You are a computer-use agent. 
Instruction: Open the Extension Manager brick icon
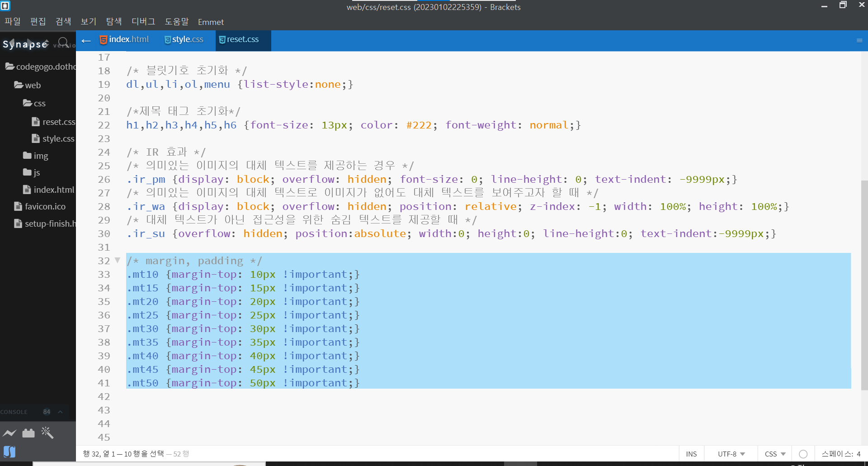click(28, 433)
